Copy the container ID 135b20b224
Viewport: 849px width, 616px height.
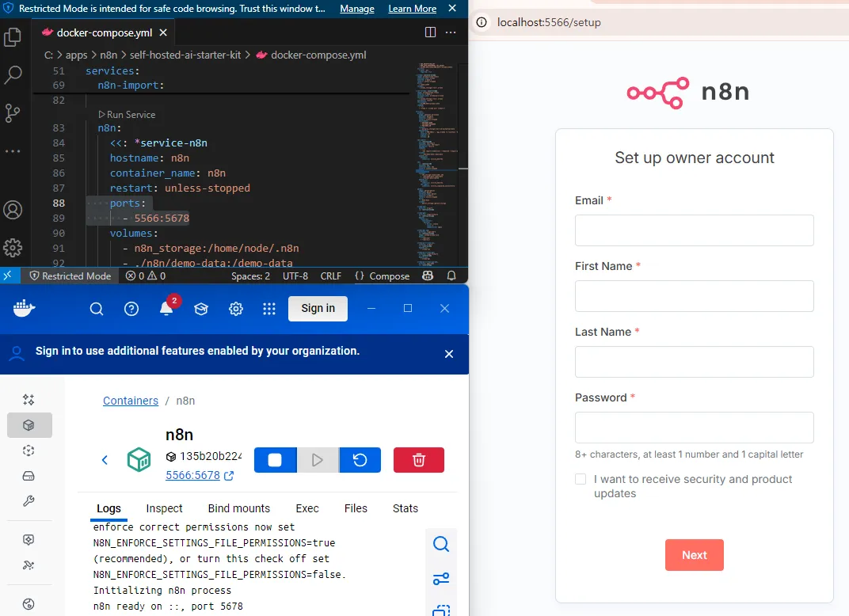(x=171, y=456)
